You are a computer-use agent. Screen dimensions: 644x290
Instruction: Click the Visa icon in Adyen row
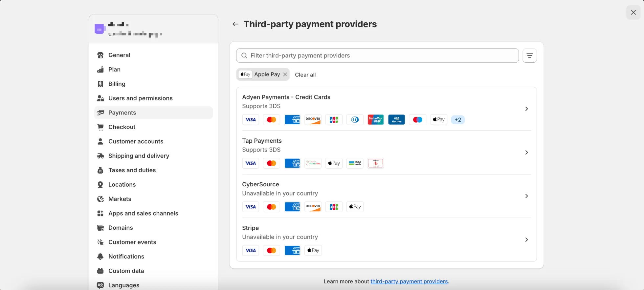(x=251, y=120)
